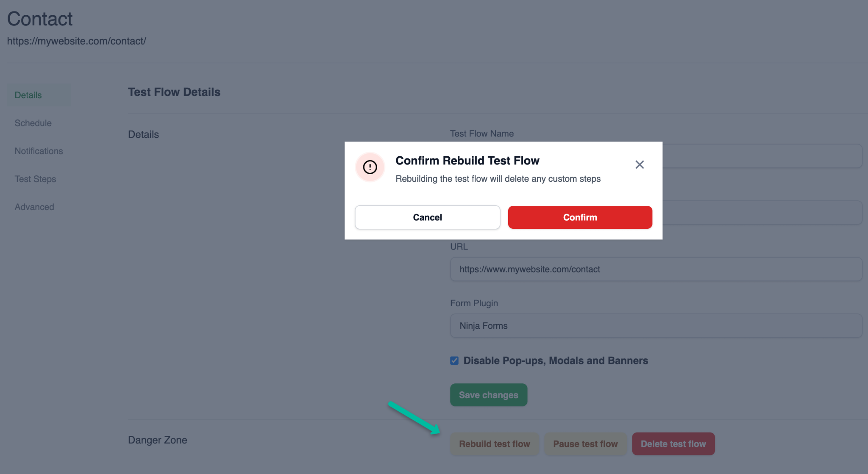Pause the test flow
The width and height of the screenshot is (868, 474).
(585, 444)
